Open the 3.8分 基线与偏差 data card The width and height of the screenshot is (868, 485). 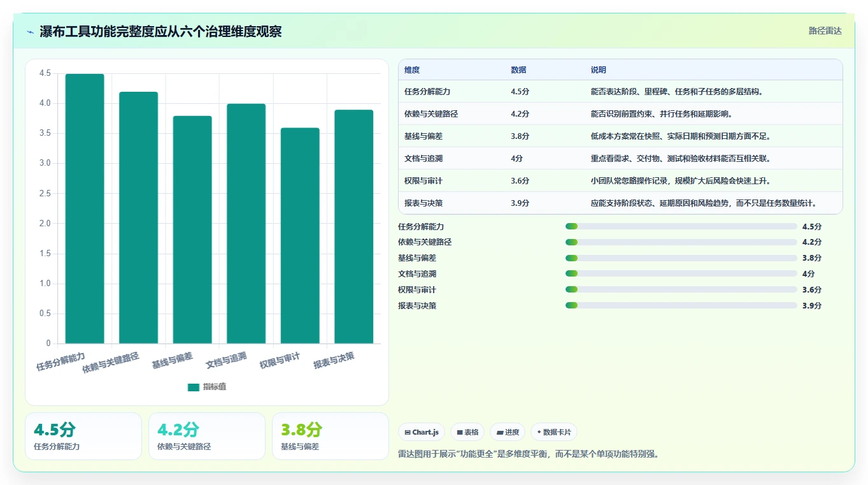[331, 436]
